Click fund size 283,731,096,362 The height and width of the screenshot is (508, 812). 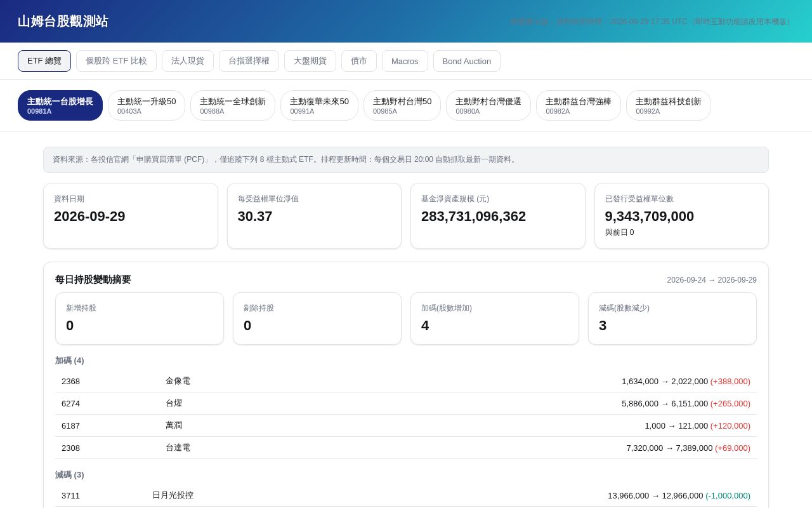point(473,217)
